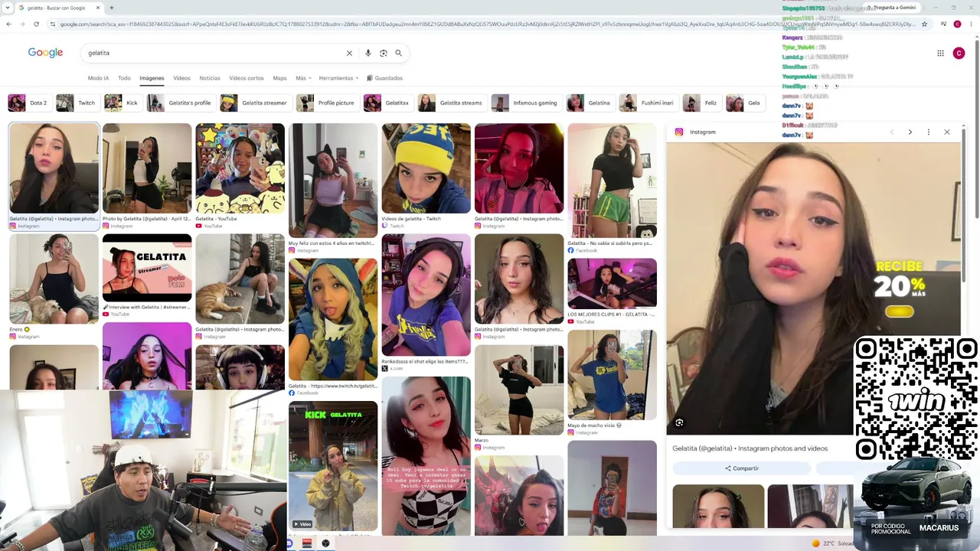Image resolution: width=980 pixels, height=551 pixels.
Task: Select the Imágenes tab
Action: (152, 78)
